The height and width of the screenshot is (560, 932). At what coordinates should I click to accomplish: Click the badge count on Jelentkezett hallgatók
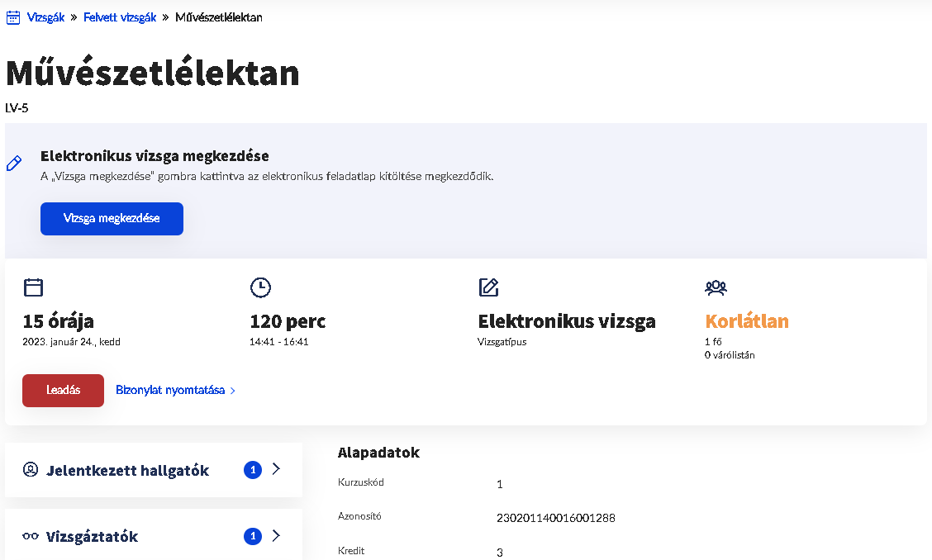253,470
